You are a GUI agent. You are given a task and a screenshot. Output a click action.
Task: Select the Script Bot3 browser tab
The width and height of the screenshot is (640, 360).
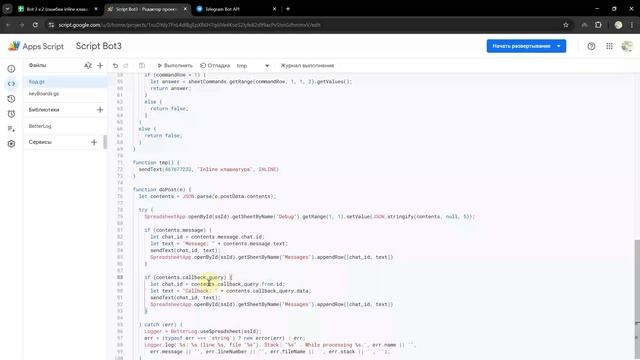tap(146, 9)
